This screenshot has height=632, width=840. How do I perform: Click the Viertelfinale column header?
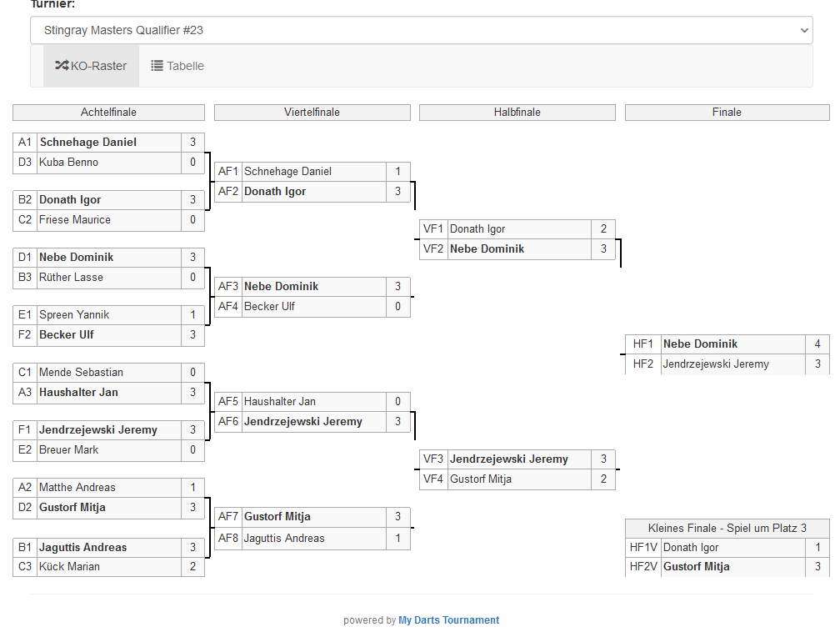point(312,113)
